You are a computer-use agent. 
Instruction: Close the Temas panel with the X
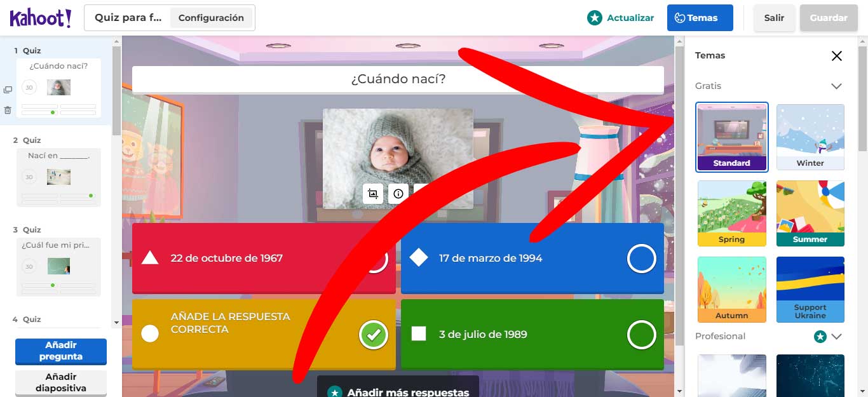836,56
